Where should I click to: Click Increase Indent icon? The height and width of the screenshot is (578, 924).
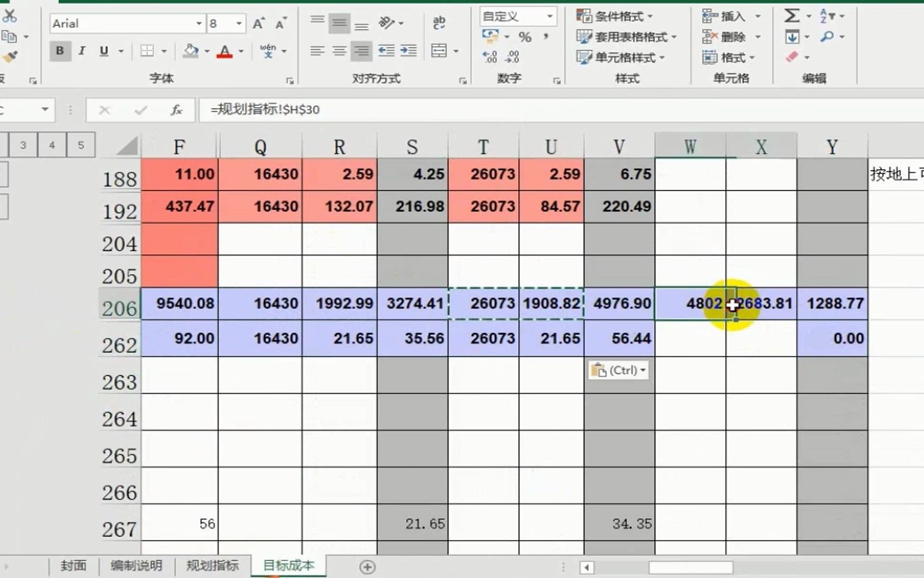[x=409, y=51]
